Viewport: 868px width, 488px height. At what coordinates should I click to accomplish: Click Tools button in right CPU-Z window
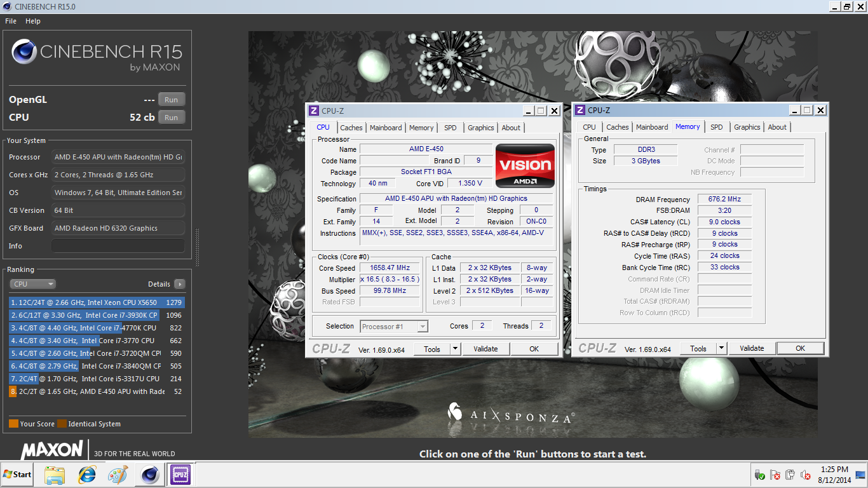tap(698, 348)
